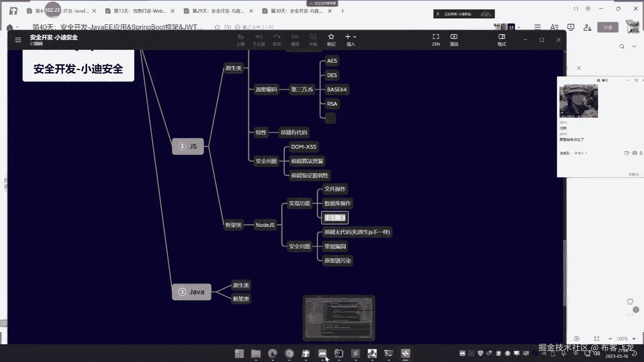Toggle favorite star beside document title
The height and width of the screenshot is (362, 644).
[x=217, y=27]
